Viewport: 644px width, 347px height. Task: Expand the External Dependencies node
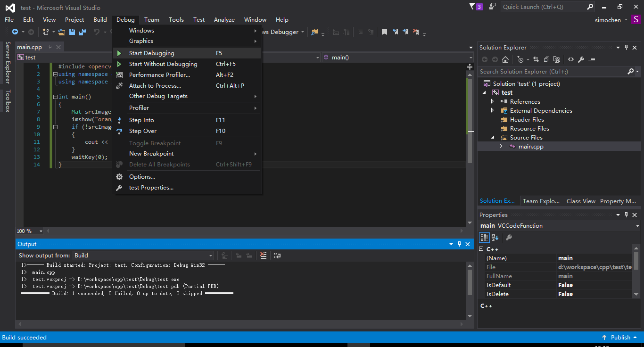click(x=493, y=110)
